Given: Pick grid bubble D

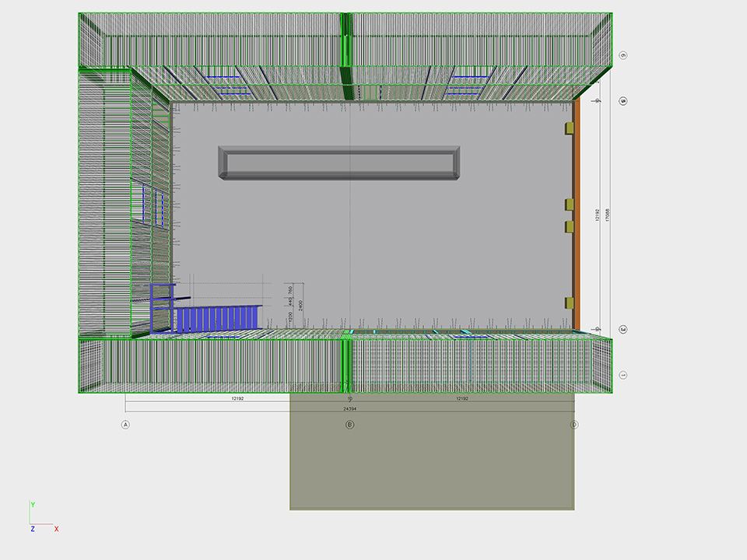Looking at the screenshot, I should (x=574, y=425).
